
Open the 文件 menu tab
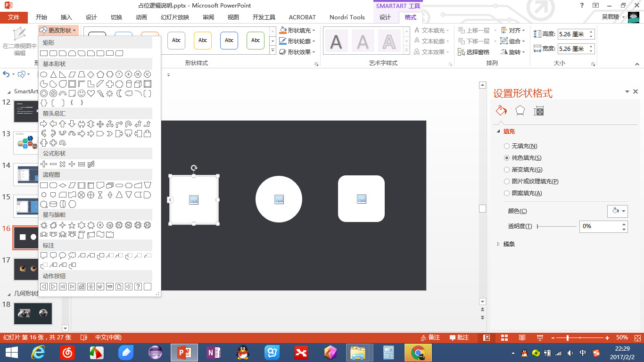14,17
